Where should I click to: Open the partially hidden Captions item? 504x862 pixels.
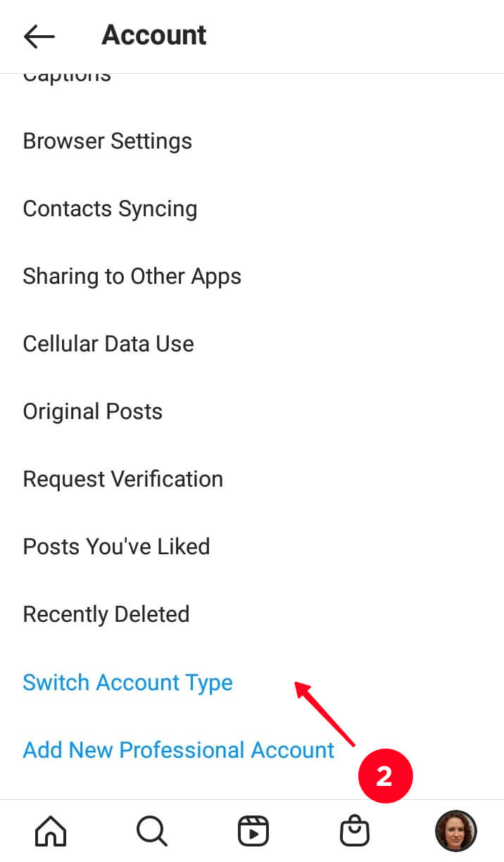[67, 75]
